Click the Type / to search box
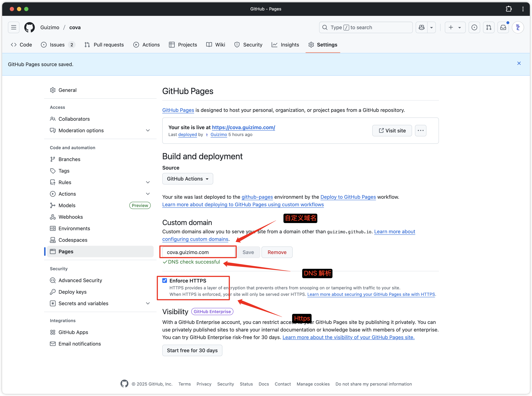 (366, 27)
